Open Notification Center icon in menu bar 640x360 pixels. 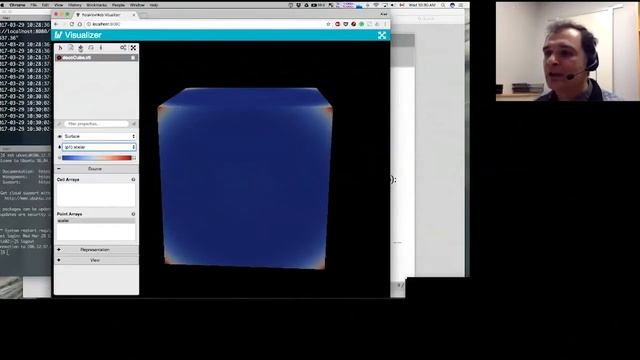461,5
